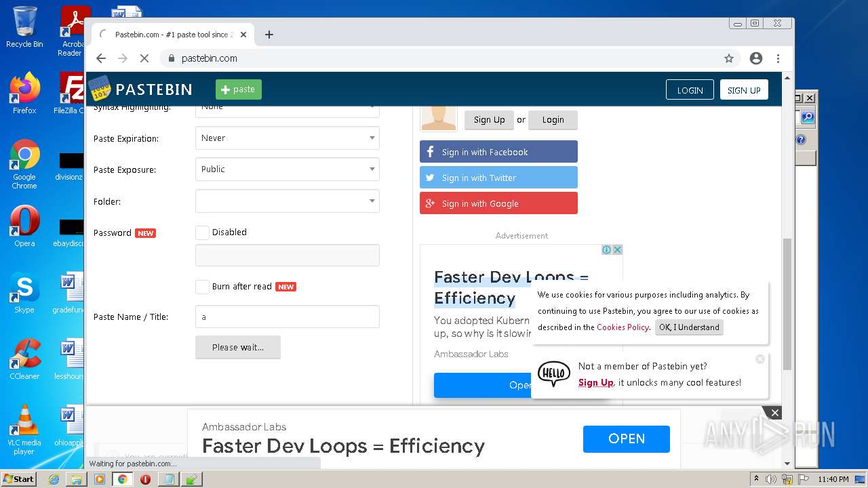
Task: Click the LOGIN button in the header
Action: 690,90
